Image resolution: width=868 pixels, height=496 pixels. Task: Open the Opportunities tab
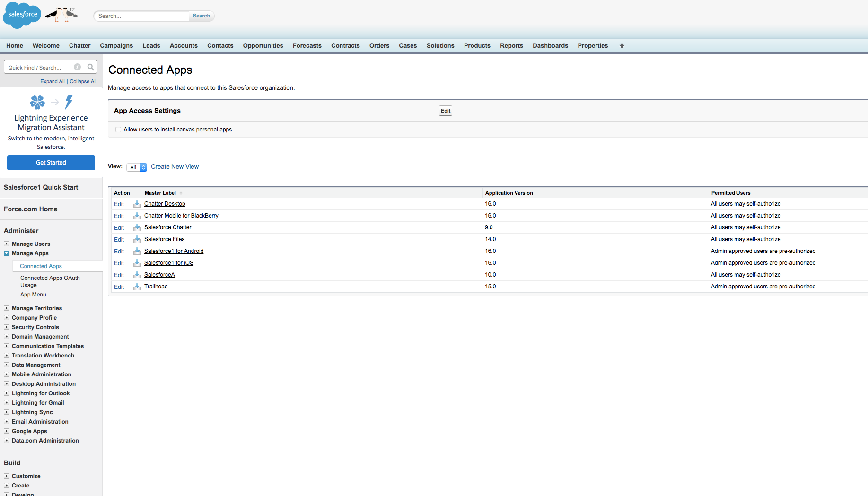tap(263, 46)
